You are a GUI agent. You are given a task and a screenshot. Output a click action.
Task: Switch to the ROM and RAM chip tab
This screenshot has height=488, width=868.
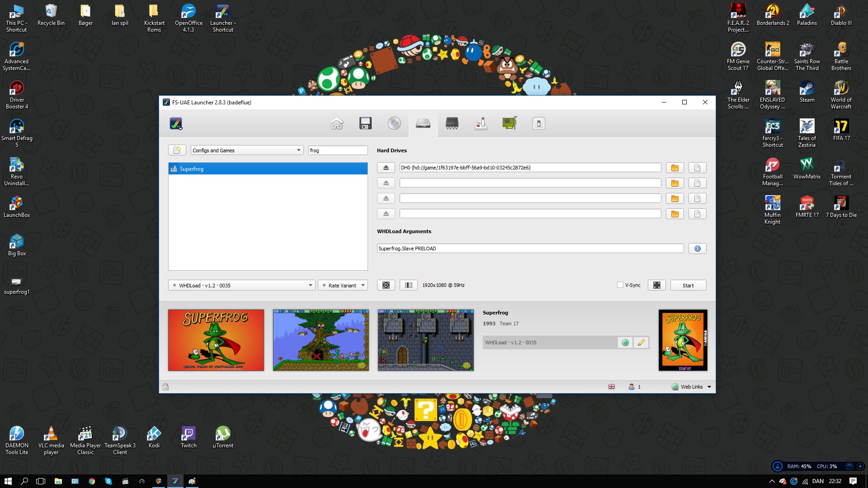click(x=452, y=123)
